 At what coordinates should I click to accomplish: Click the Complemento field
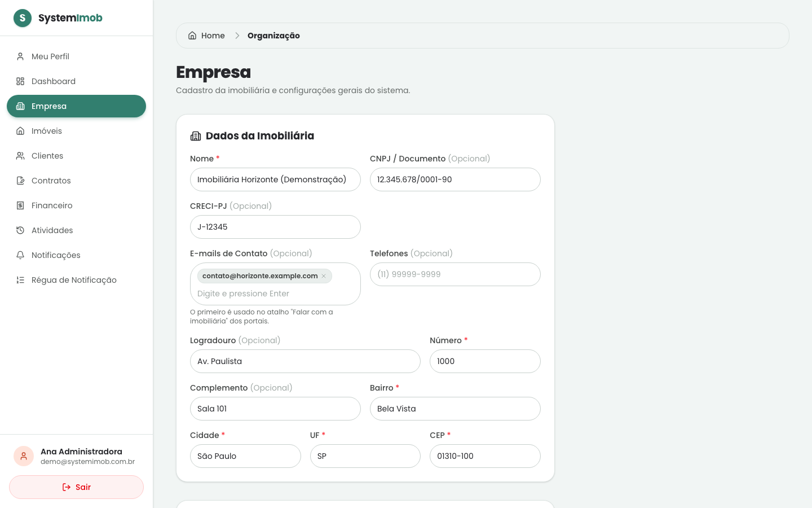click(275, 409)
